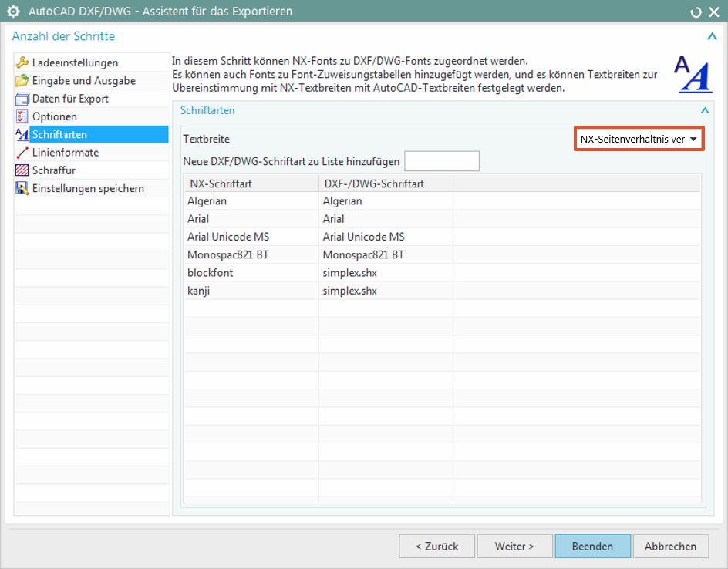Click the Einstellungen speichern disk icon
This screenshot has width=728, height=569.
tap(22, 188)
